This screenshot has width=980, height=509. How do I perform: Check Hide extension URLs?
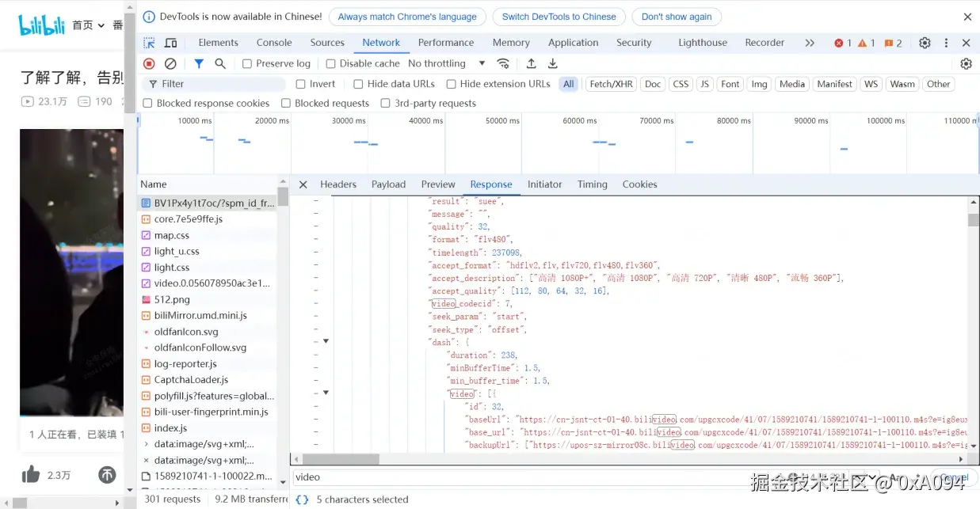point(451,84)
